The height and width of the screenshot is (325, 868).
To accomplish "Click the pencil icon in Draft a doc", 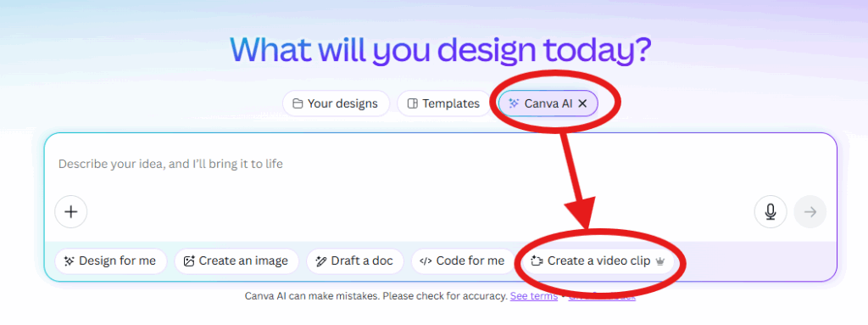I will pos(320,261).
